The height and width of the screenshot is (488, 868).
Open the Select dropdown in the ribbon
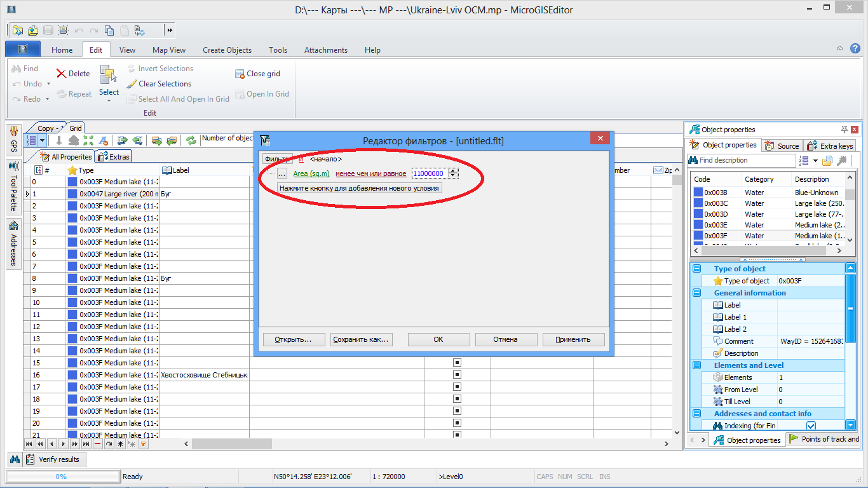[x=109, y=100]
